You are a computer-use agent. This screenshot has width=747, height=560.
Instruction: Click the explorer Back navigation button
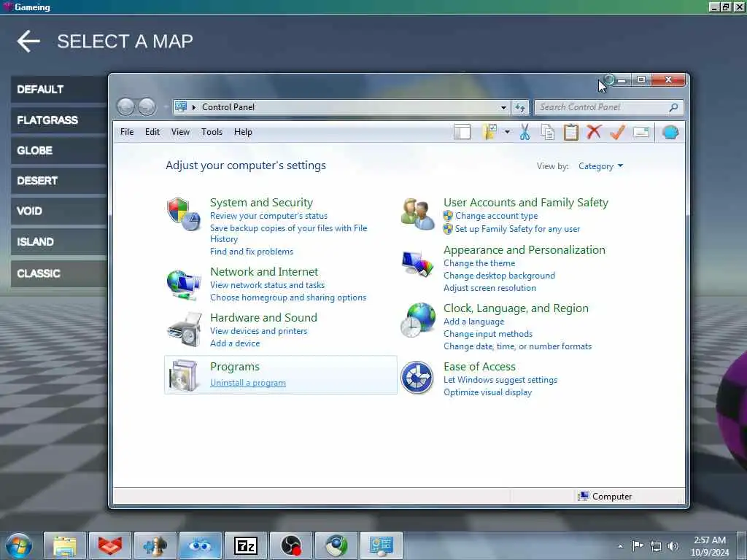click(x=125, y=106)
